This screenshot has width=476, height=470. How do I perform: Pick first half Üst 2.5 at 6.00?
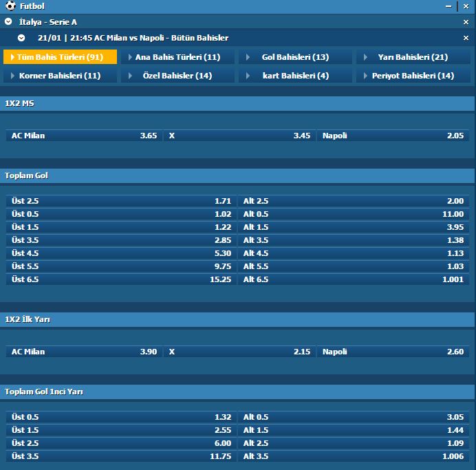(121, 443)
